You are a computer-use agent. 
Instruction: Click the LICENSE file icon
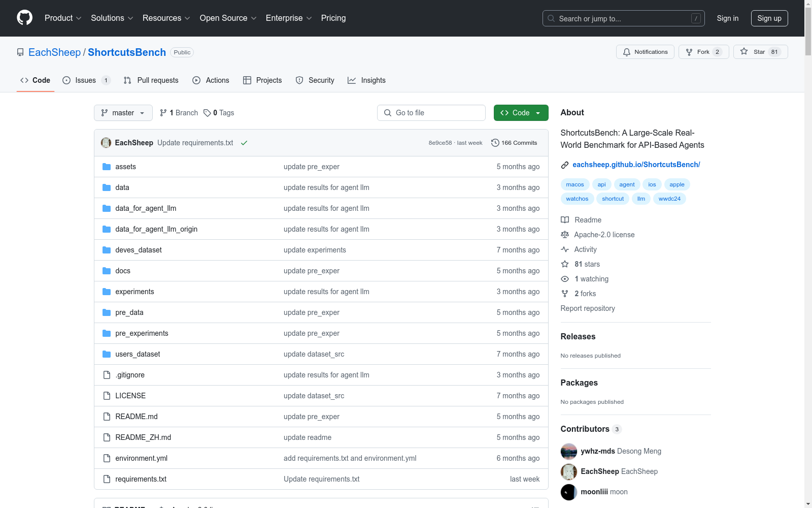click(107, 396)
